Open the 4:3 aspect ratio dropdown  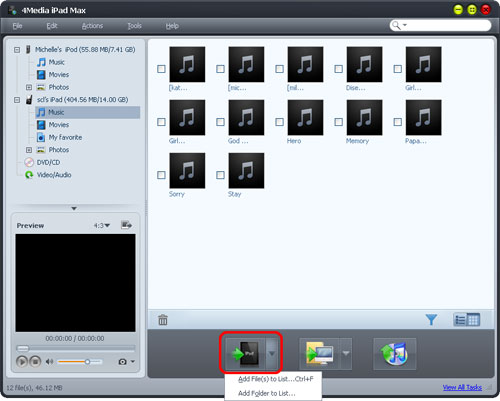coord(102,225)
